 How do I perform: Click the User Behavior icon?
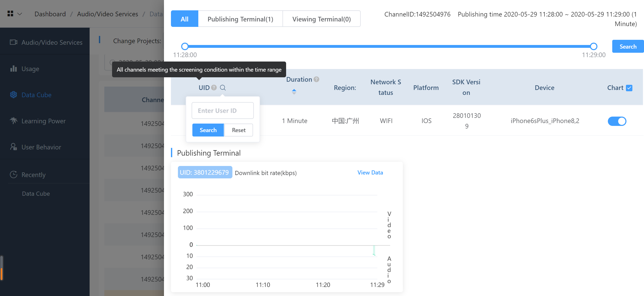(13, 147)
